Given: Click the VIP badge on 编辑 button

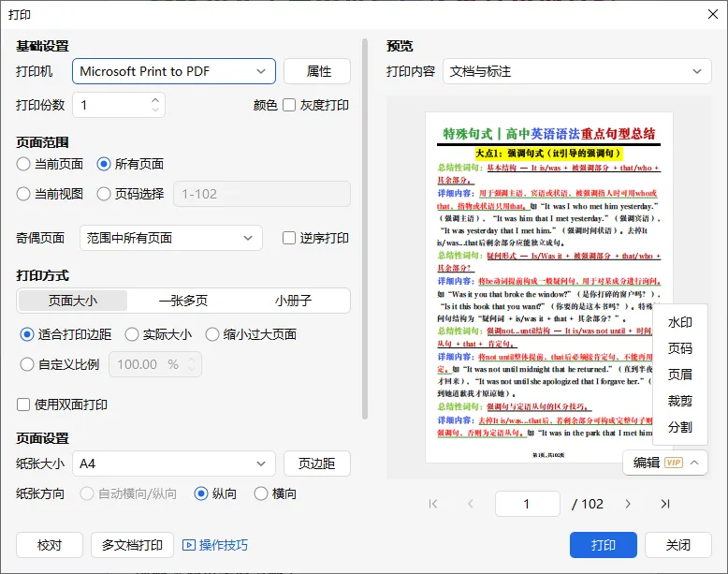Looking at the screenshot, I should pos(674,463).
